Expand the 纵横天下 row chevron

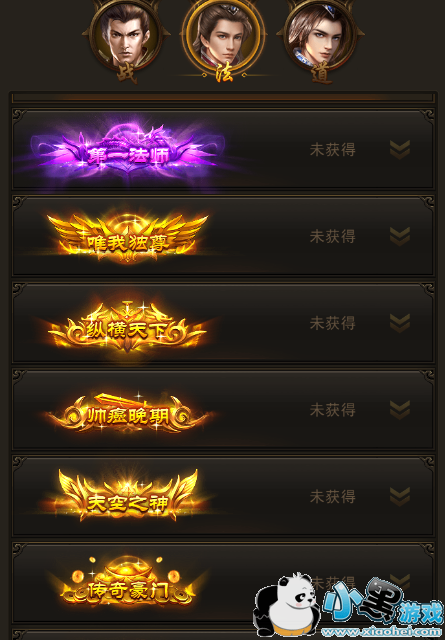pyautogui.click(x=400, y=323)
